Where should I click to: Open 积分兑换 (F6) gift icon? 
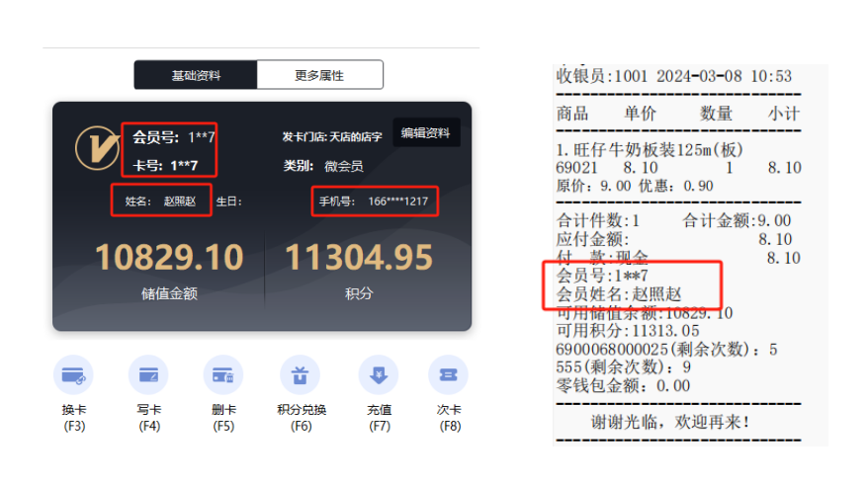[300, 375]
